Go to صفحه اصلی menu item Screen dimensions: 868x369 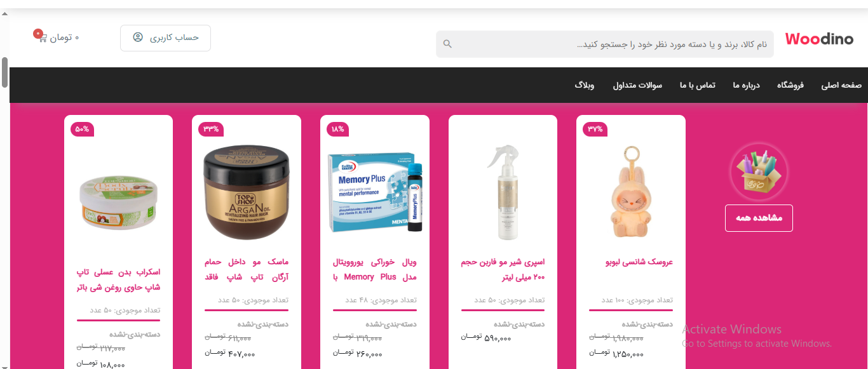[841, 85]
